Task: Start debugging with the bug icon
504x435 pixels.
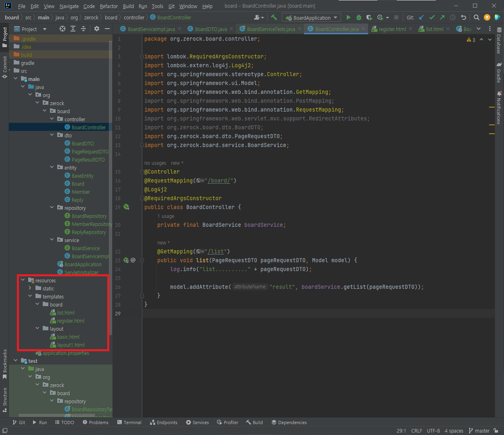Action: coord(359,17)
